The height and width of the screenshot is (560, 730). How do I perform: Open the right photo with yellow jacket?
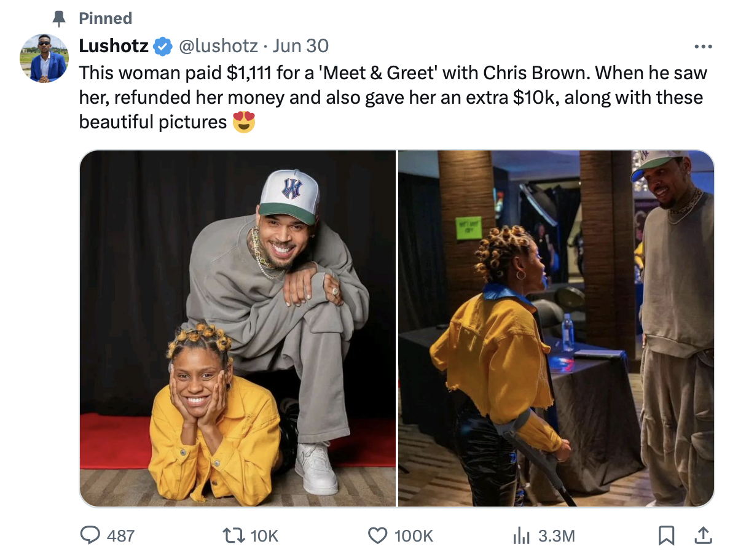coord(556,329)
